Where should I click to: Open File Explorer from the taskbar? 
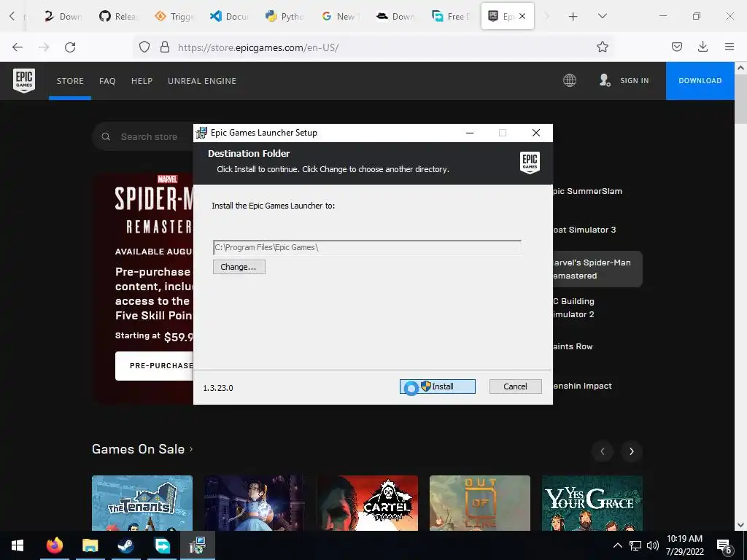pos(90,545)
